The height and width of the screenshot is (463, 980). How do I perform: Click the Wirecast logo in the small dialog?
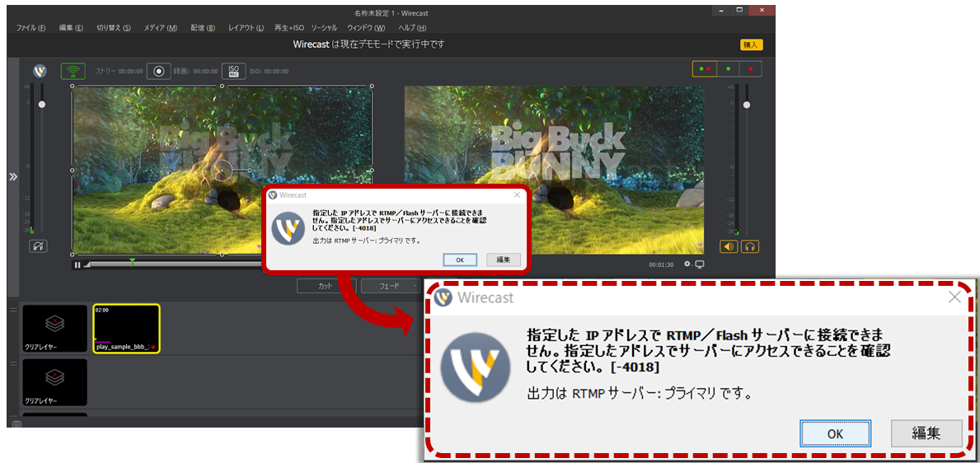coord(288,227)
